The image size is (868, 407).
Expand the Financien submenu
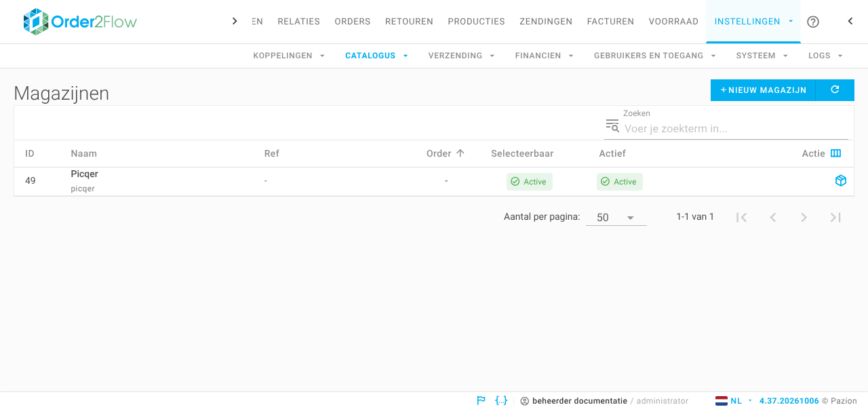tap(545, 56)
